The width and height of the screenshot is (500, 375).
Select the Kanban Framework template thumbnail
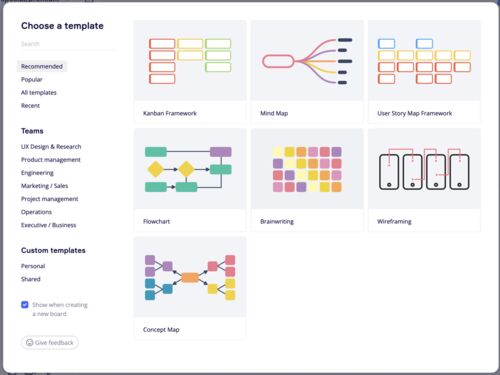pos(190,61)
